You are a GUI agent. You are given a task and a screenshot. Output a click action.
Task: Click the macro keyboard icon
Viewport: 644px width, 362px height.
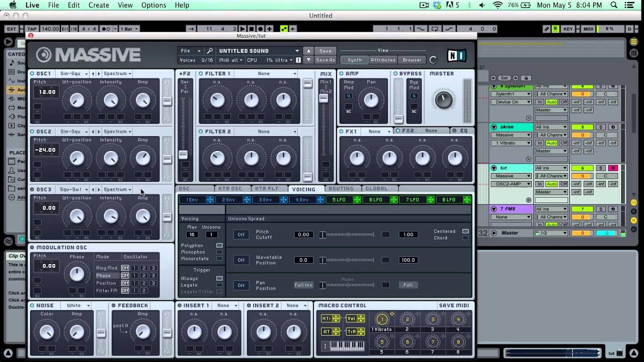(x=347, y=346)
